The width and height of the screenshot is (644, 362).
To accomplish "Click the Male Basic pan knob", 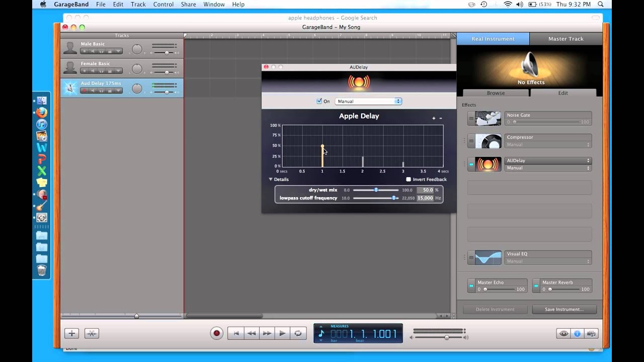I will (137, 49).
